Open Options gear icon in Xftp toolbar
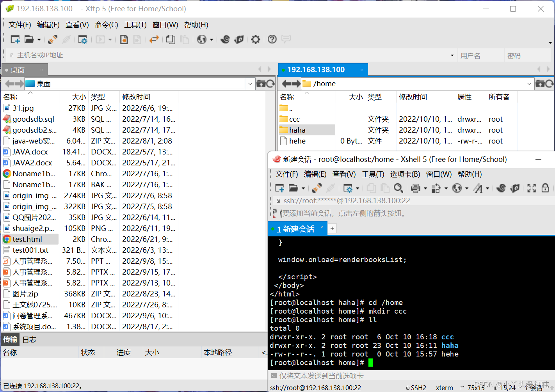This screenshot has width=555, height=392. click(x=256, y=39)
